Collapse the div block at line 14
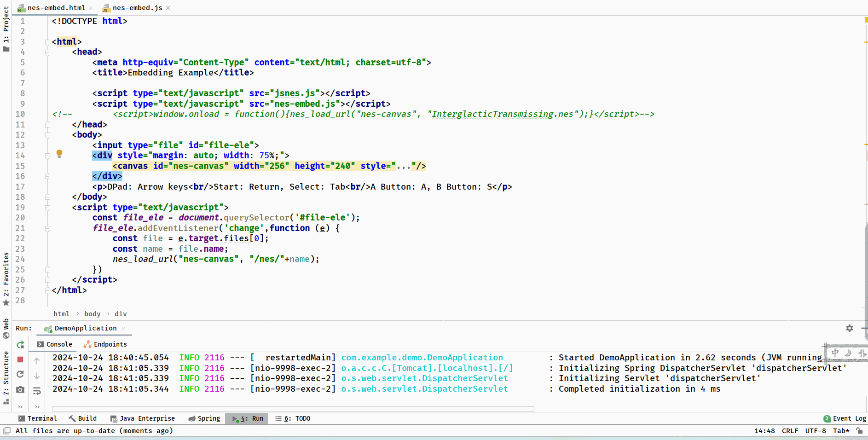The width and height of the screenshot is (868, 440). (x=47, y=156)
